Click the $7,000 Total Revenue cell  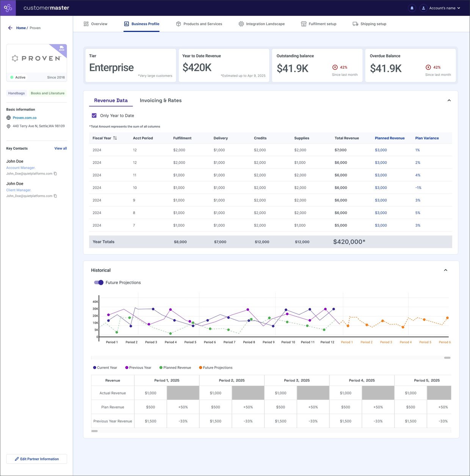coord(340,150)
